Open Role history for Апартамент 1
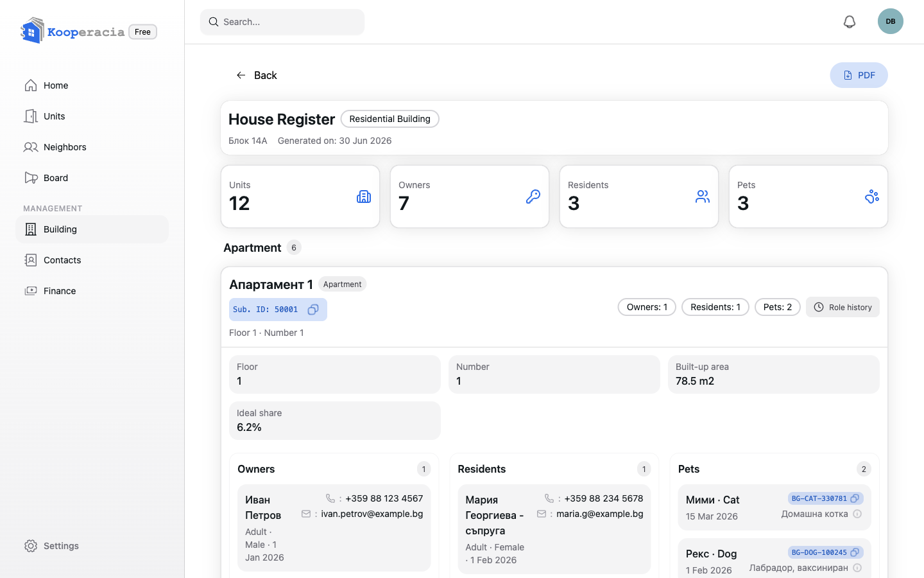924x578 pixels. tap(843, 307)
